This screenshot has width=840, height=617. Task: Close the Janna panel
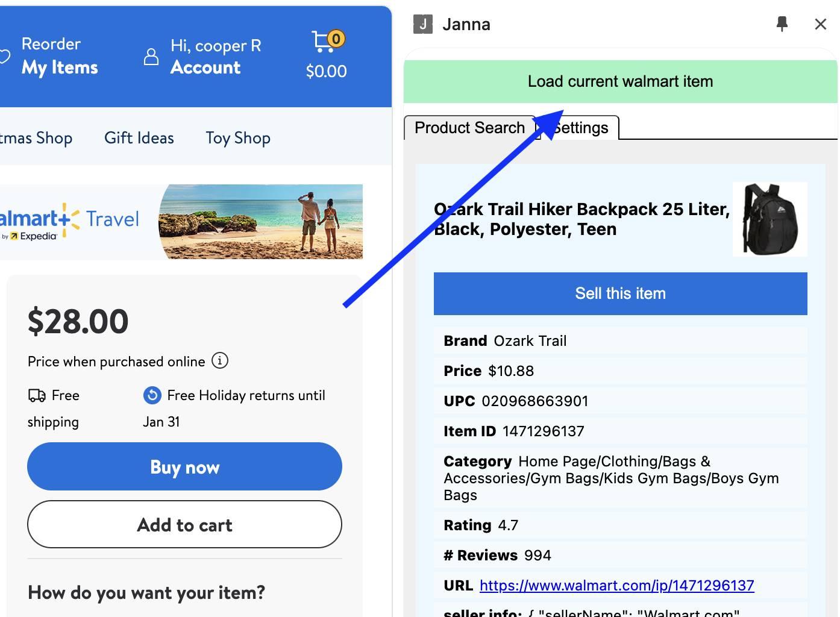click(x=820, y=24)
